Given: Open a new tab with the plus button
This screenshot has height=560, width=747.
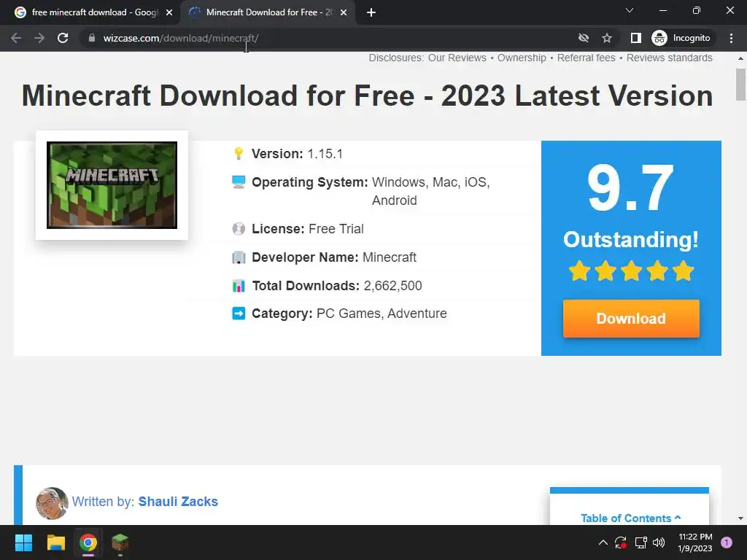Looking at the screenshot, I should [371, 12].
